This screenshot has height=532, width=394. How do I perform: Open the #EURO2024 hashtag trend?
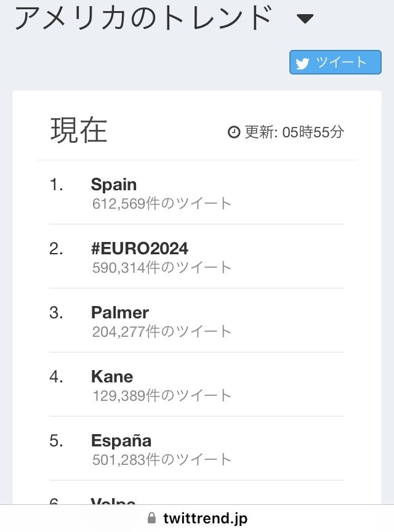click(x=140, y=248)
